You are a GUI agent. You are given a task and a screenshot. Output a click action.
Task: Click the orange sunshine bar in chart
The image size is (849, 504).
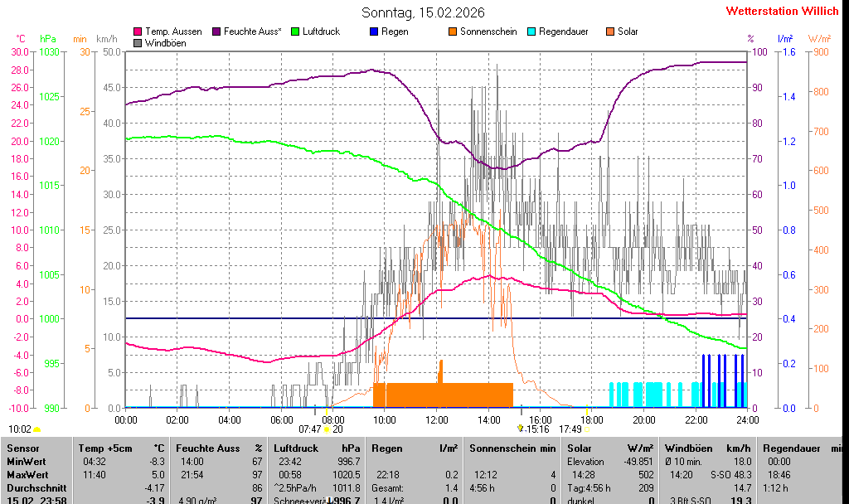tap(443, 395)
